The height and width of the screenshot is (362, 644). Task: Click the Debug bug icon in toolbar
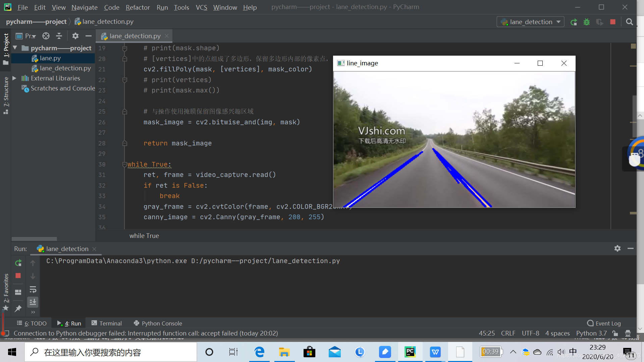click(586, 22)
